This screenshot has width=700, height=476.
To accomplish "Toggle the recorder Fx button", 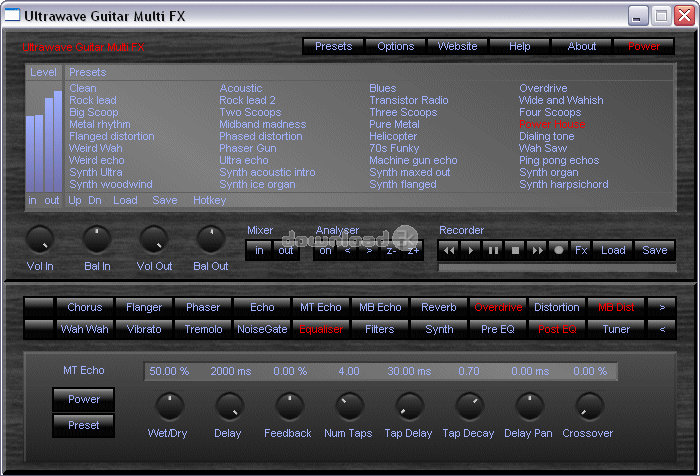I will [x=581, y=251].
